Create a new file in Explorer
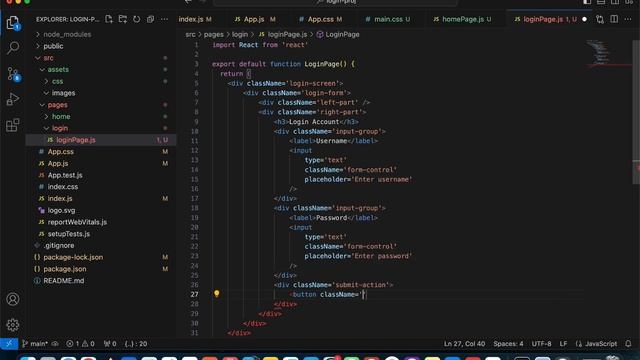The image size is (640, 360). 109,19
